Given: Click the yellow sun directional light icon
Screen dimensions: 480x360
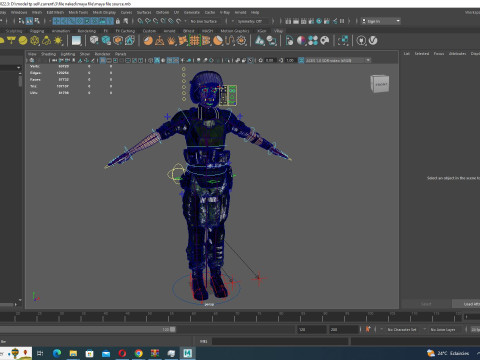Looking at the screenshot, I should coord(58,41).
